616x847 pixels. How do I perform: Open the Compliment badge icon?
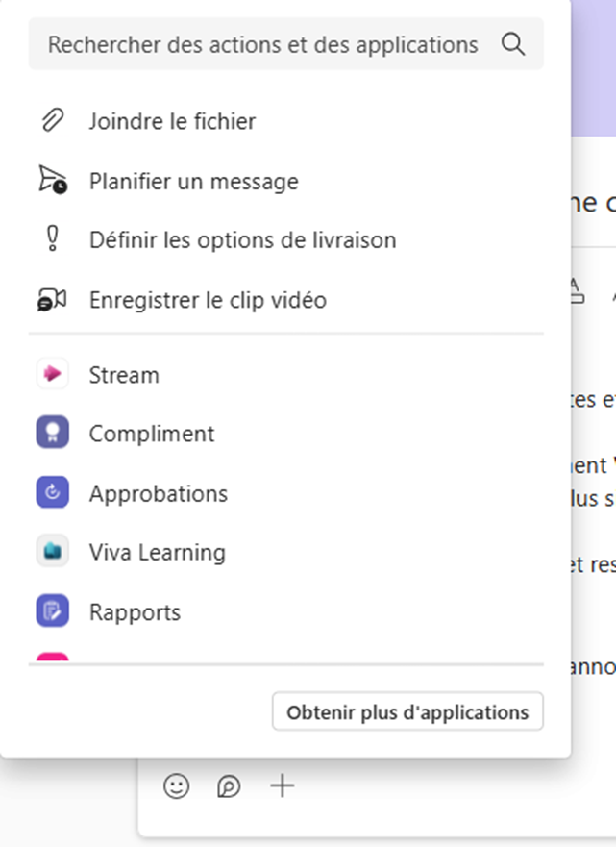(52, 434)
